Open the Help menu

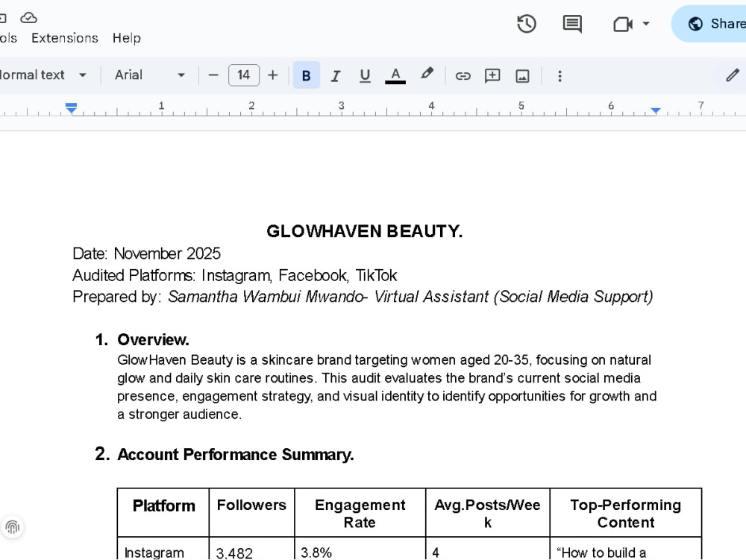(127, 38)
